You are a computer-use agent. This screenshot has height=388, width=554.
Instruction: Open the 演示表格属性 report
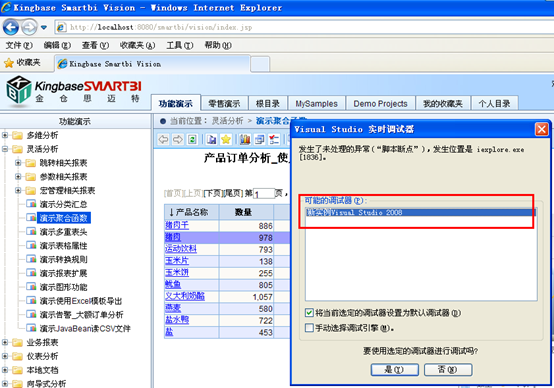tap(63, 246)
